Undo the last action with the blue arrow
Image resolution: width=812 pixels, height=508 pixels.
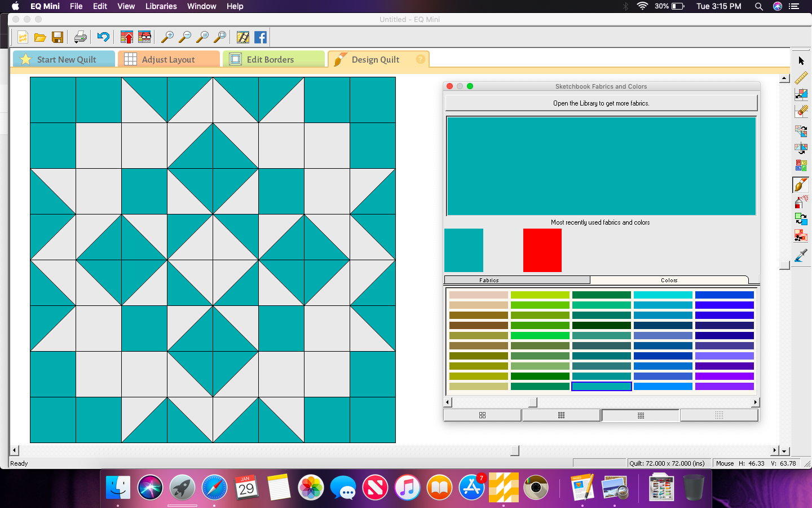pos(103,37)
